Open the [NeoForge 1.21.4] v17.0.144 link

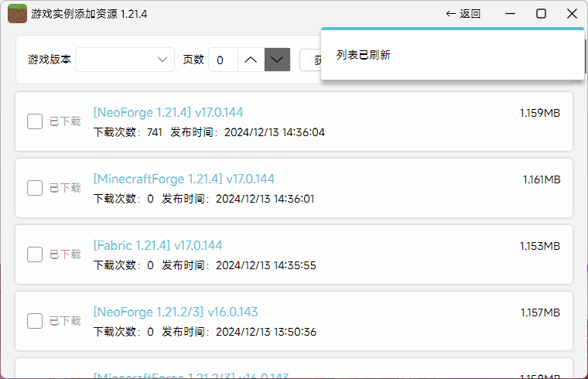tap(168, 113)
